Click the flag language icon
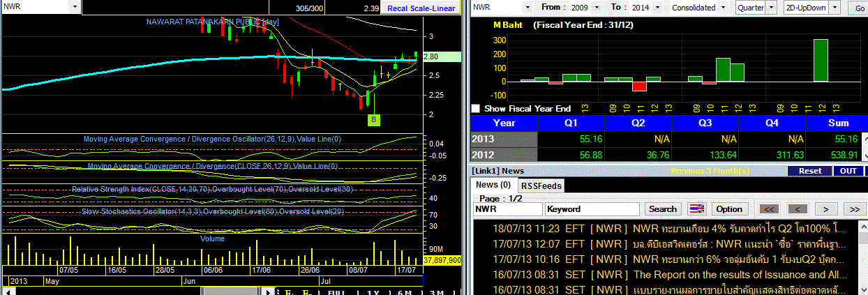Screen dimensions: 868x295 tap(697, 209)
